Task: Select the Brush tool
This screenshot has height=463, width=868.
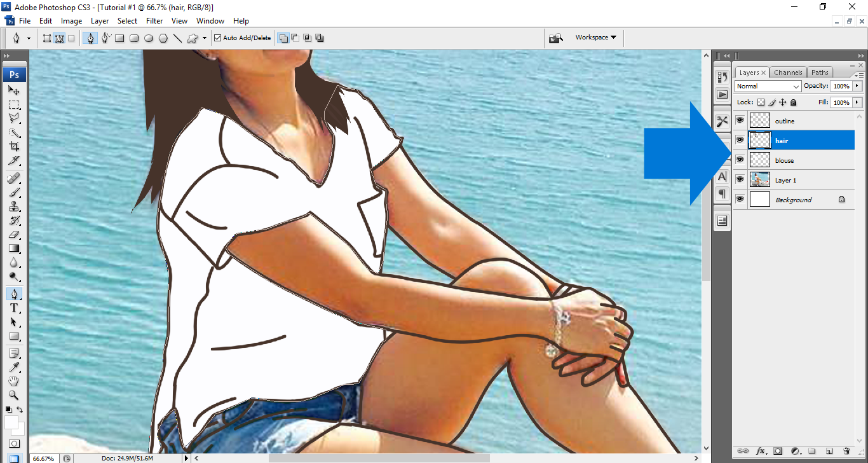Action: point(14,192)
